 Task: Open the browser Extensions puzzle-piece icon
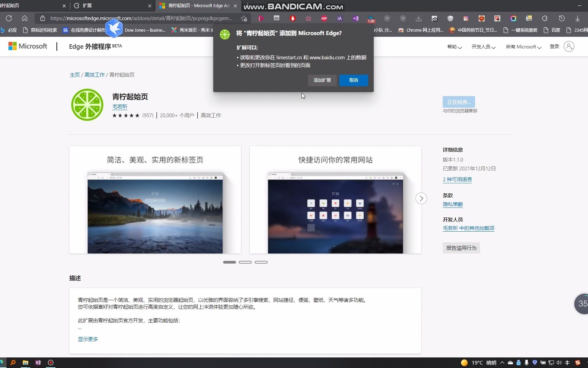pyautogui.click(x=545, y=18)
